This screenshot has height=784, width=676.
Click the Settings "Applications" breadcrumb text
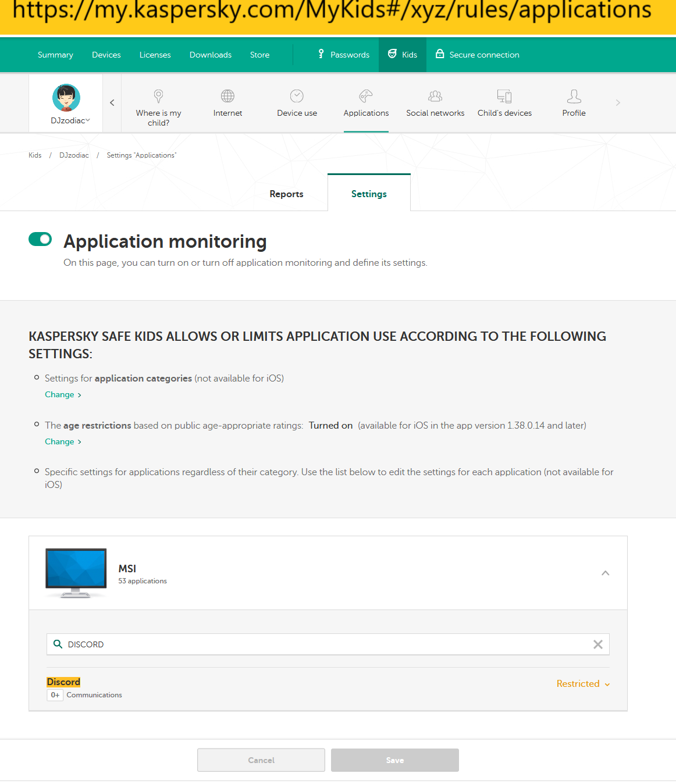(141, 155)
